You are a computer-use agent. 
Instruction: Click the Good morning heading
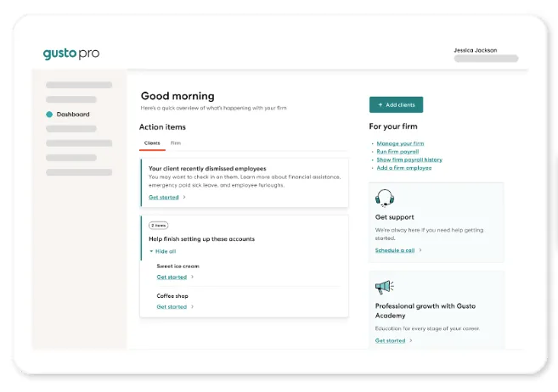tap(178, 96)
